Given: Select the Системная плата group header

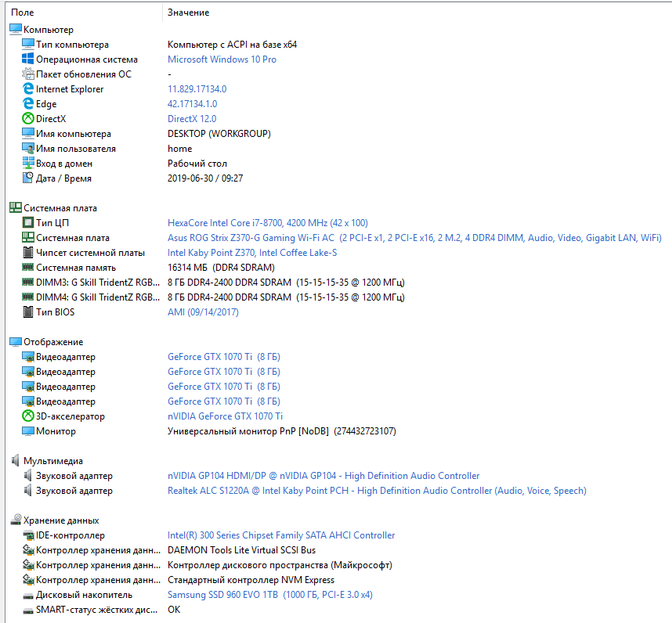Looking at the screenshot, I should click(60, 208).
